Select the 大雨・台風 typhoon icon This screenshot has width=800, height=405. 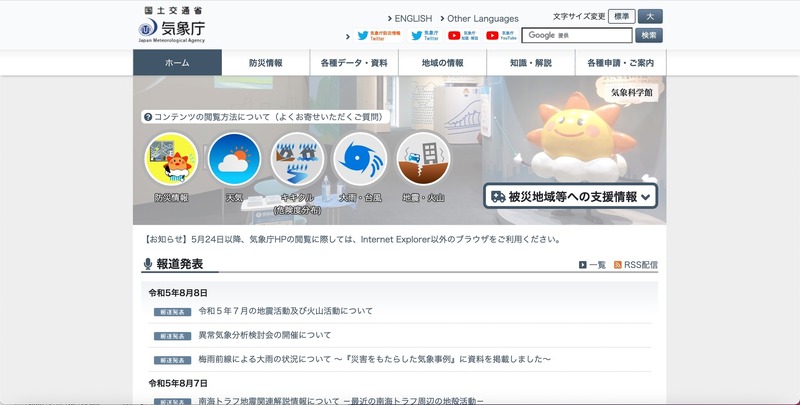pos(360,160)
